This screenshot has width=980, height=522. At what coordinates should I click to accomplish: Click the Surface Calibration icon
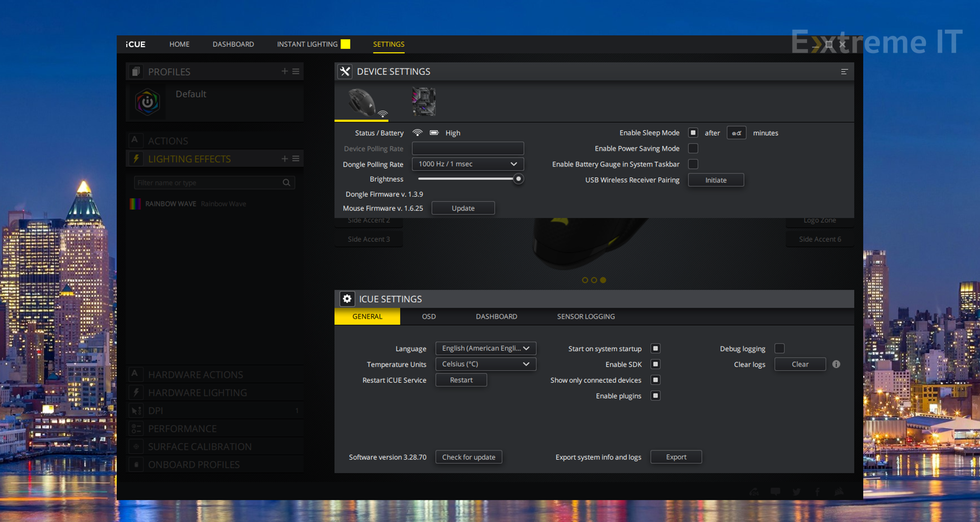click(x=136, y=446)
